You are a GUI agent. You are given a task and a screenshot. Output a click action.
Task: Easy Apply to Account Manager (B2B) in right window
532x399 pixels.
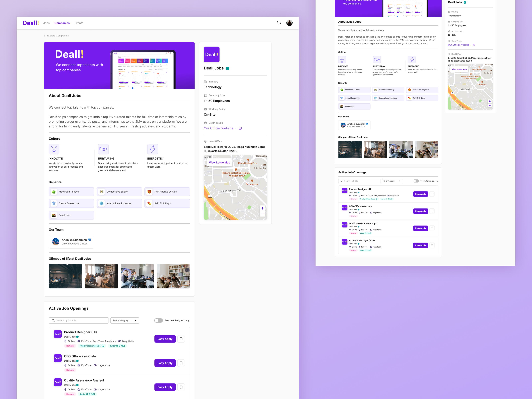click(420, 245)
